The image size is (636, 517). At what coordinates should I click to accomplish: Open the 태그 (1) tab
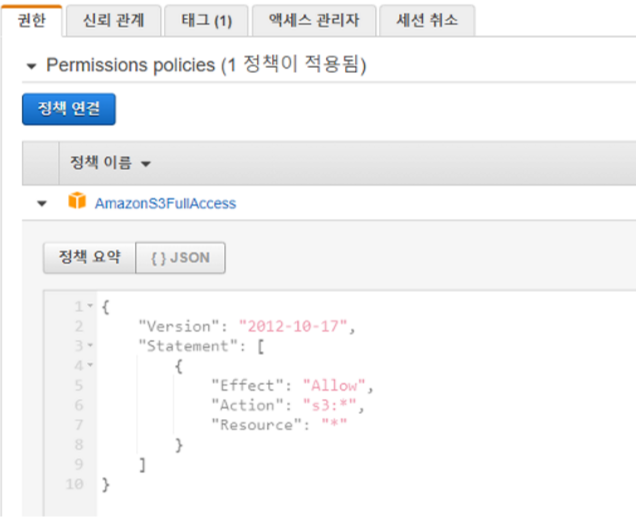tap(206, 21)
